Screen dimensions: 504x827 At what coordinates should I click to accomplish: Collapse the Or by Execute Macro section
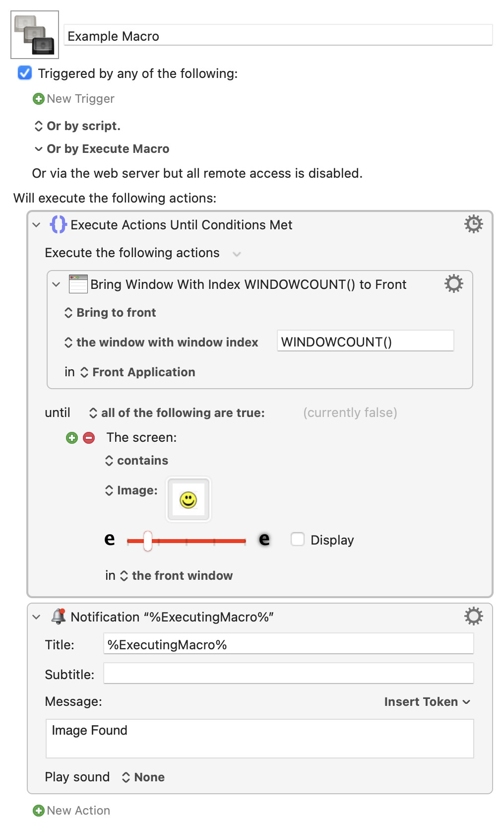[38, 149]
